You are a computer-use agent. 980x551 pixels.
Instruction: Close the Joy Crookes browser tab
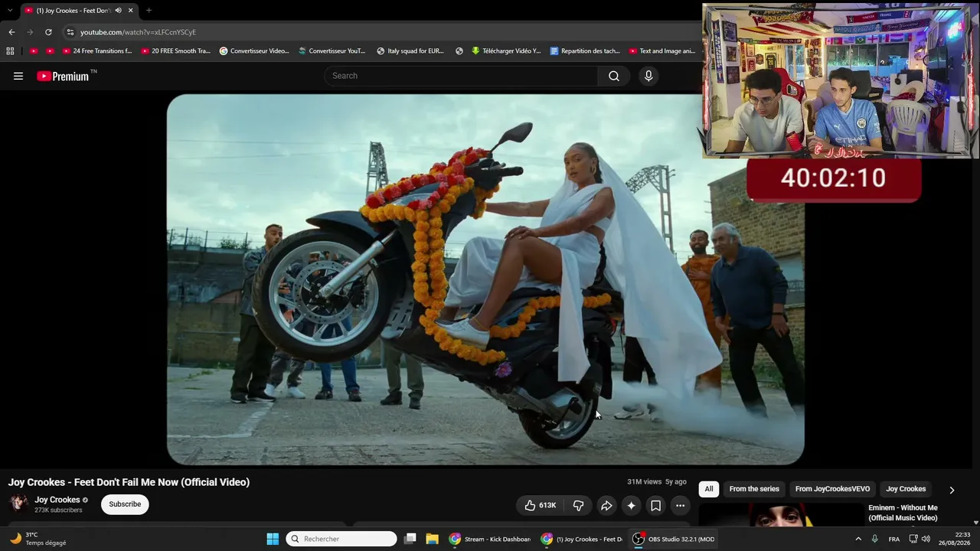tap(131, 11)
